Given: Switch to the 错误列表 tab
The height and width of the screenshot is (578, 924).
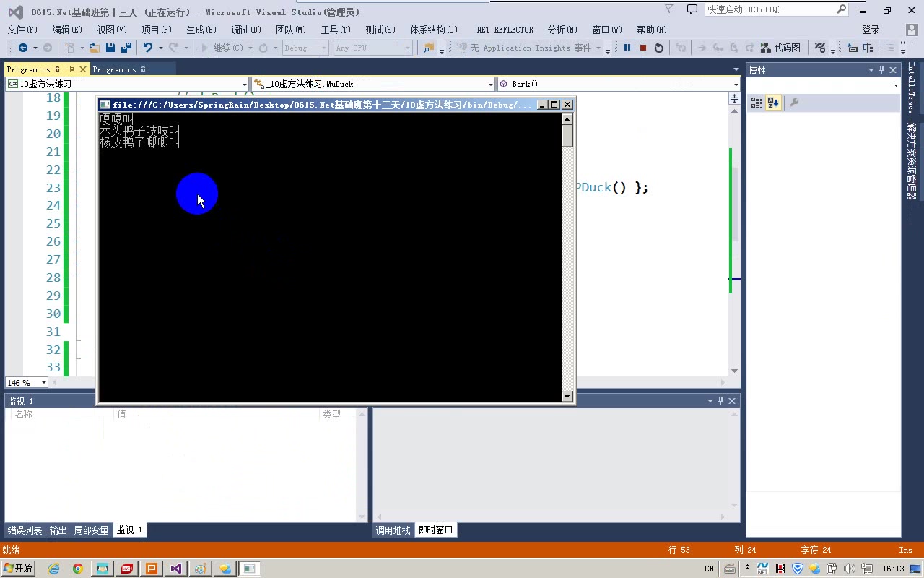Looking at the screenshot, I should [x=25, y=530].
